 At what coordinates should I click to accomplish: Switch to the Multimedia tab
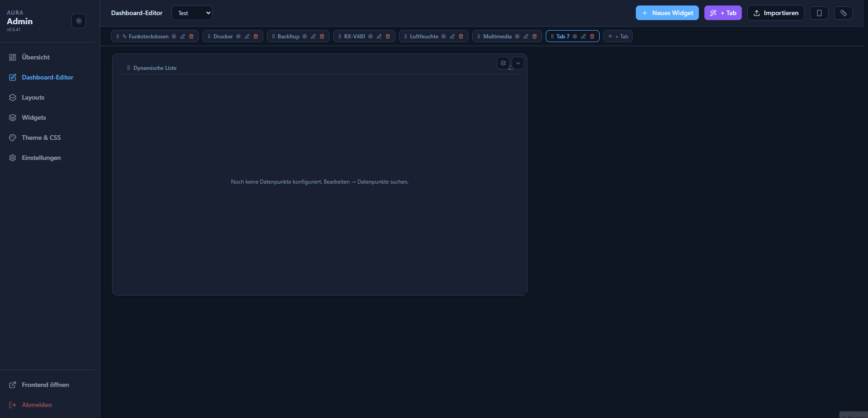point(497,37)
